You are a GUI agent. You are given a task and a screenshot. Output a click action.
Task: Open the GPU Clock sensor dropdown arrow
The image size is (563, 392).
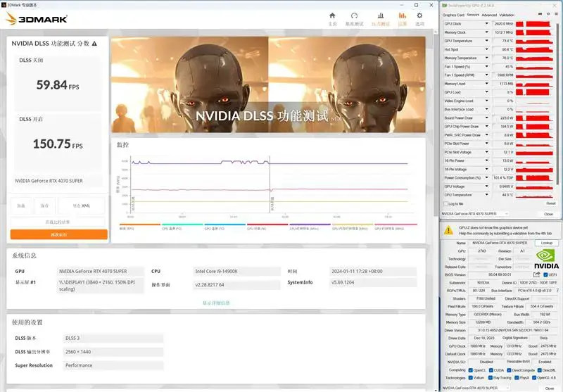(x=486, y=24)
